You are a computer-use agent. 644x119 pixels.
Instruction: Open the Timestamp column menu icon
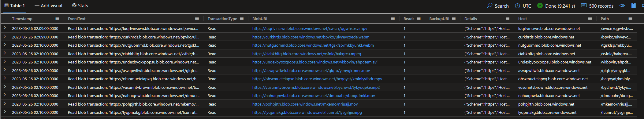coord(57,19)
